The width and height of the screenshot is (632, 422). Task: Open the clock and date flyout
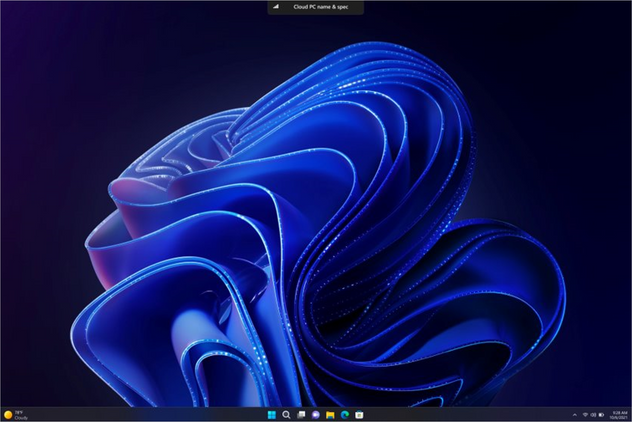[x=618, y=414]
